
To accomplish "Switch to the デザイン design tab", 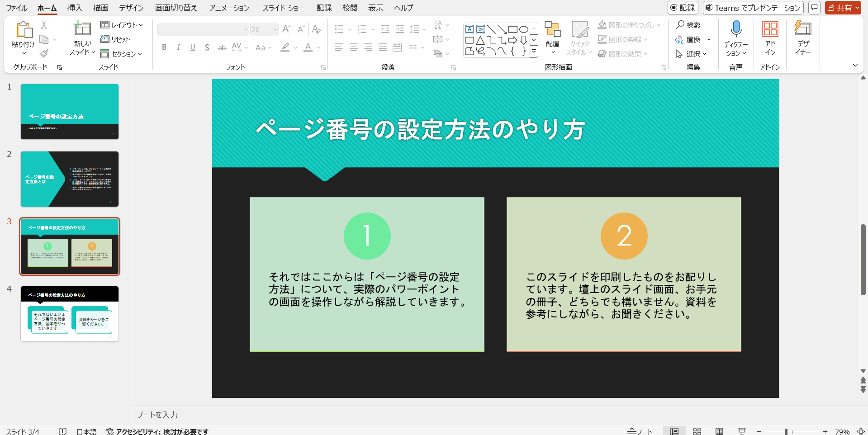I will click(131, 8).
